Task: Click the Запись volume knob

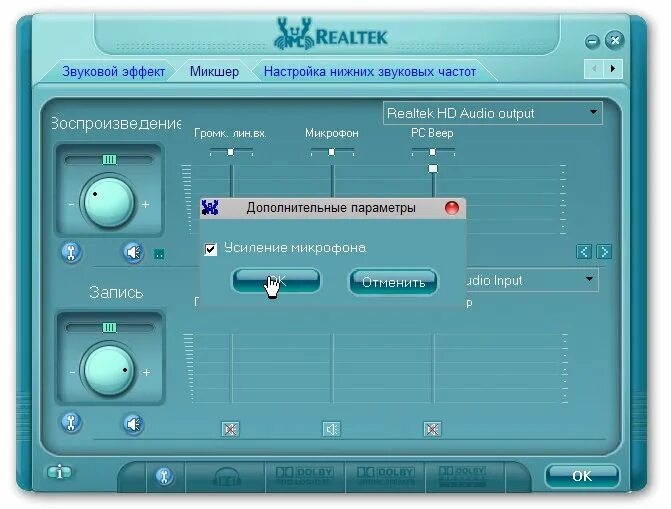Action: click(x=109, y=370)
